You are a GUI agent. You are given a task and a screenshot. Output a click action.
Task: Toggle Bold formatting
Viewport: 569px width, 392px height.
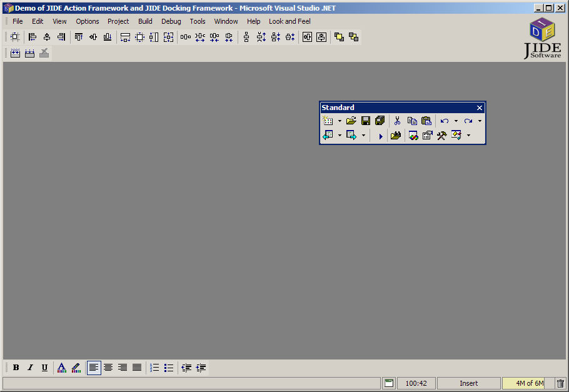[x=16, y=368]
